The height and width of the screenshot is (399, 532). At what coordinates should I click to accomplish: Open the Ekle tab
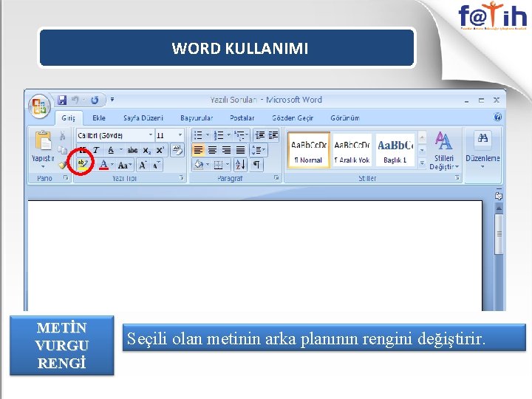[x=99, y=118]
